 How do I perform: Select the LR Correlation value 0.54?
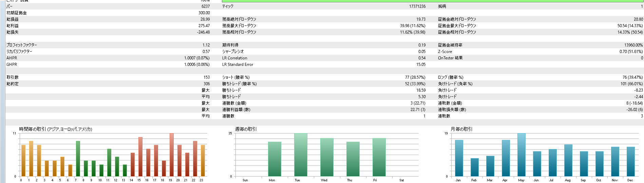(422, 58)
